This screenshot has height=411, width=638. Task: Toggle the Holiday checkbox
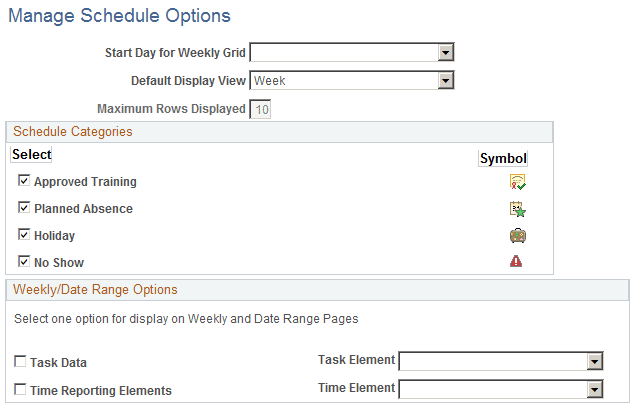pyautogui.click(x=23, y=236)
